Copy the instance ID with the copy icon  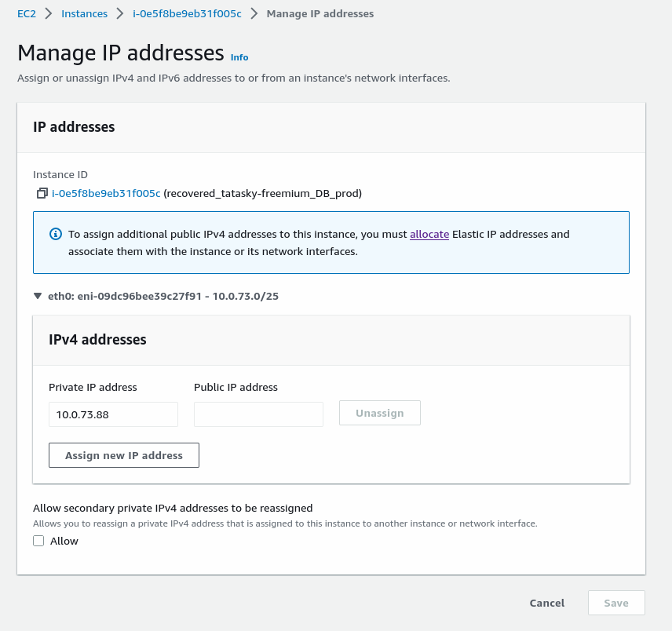pyautogui.click(x=42, y=193)
